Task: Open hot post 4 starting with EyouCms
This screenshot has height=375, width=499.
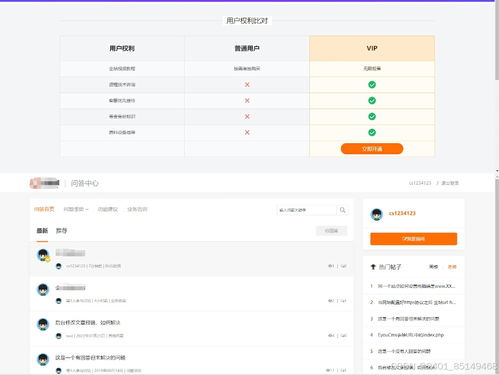Action: [x=411, y=335]
